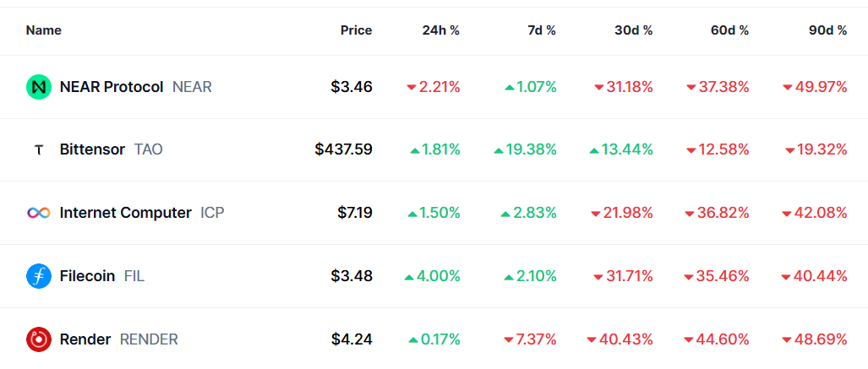The height and width of the screenshot is (369, 868).
Task: Open the NEAR Protocol coin page
Action: 112,87
